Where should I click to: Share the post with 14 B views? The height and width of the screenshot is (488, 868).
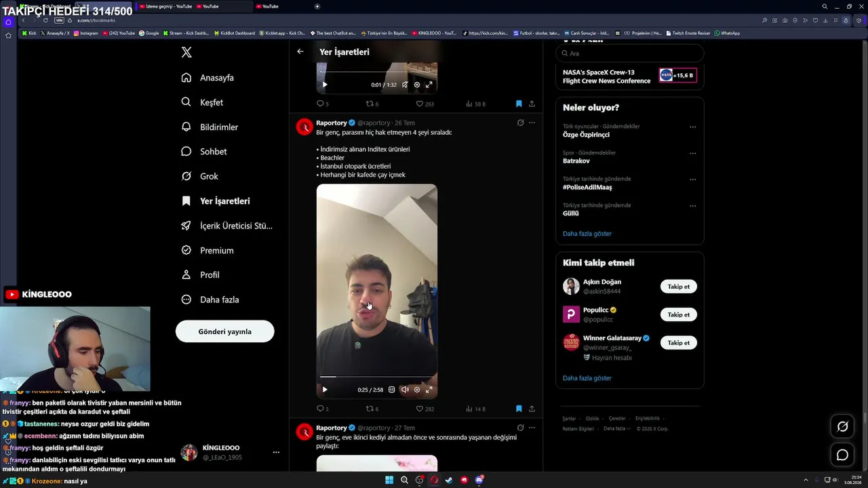pos(532,409)
